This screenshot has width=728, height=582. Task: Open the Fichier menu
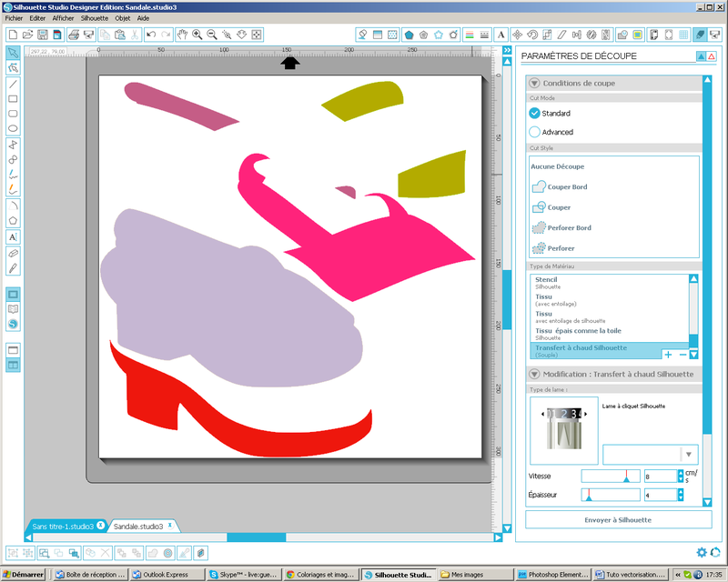coord(13,18)
